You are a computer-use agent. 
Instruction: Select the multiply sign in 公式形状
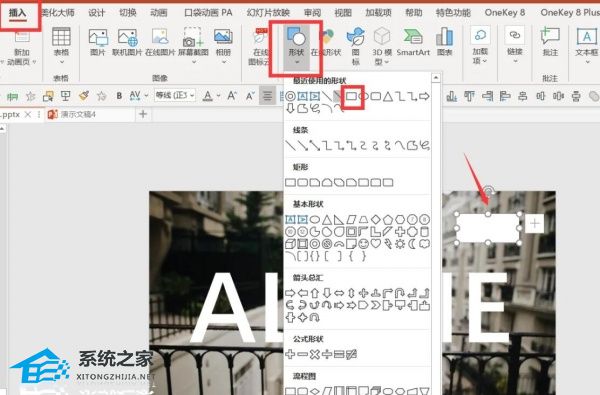point(315,354)
